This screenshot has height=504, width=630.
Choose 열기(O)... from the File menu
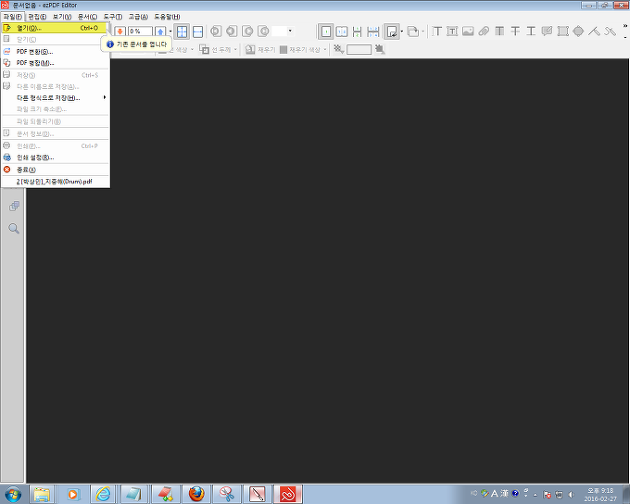click(54, 28)
